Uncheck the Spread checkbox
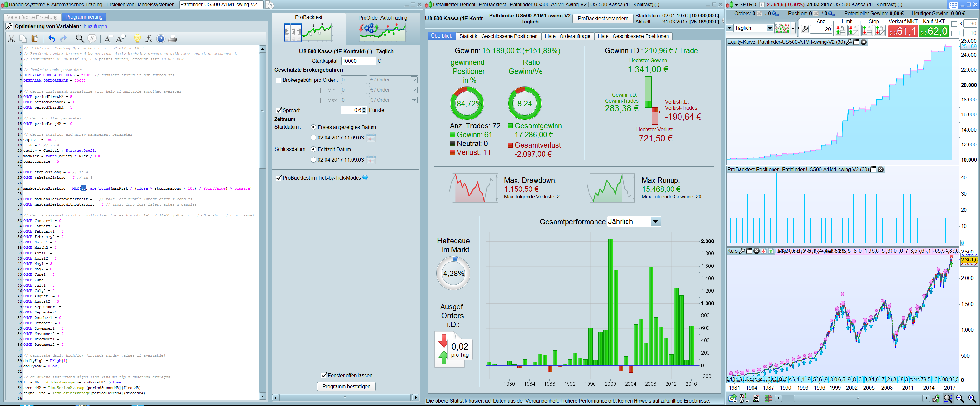980x406 pixels. 279,111
